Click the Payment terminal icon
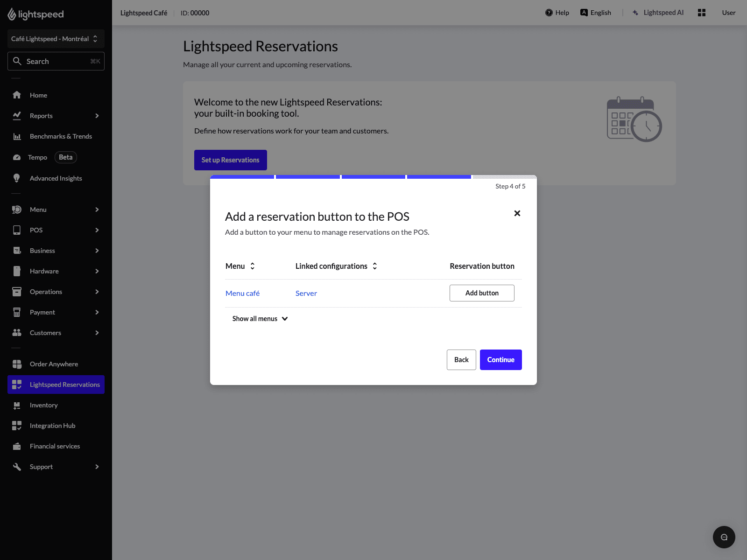 [17, 312]
